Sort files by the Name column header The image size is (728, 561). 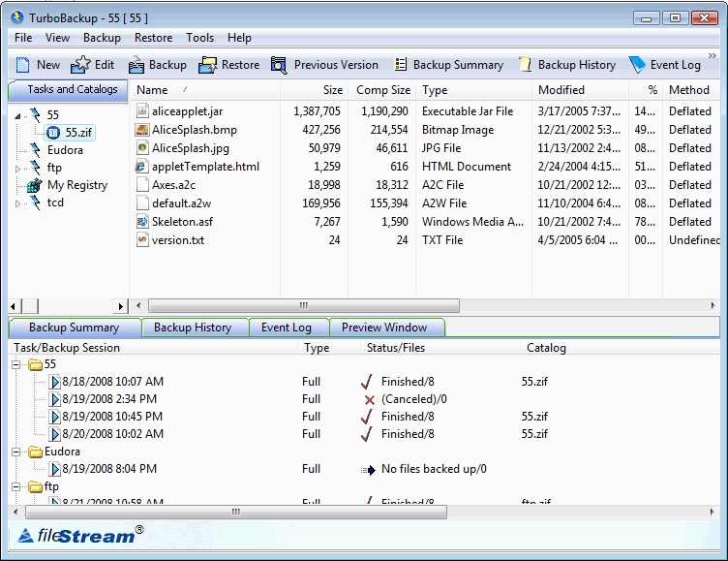click(205, 90)
